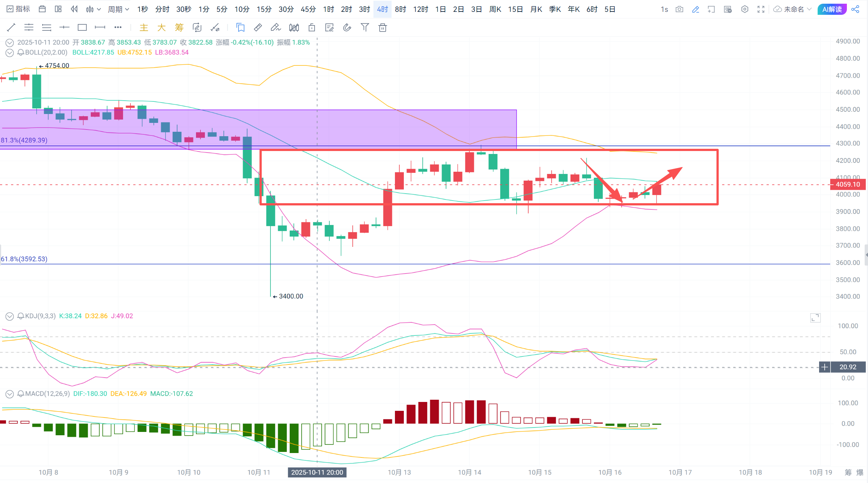The image size is (868, 483).
Task: Open the 周期 period dropdown
Action: pos(118,9)
